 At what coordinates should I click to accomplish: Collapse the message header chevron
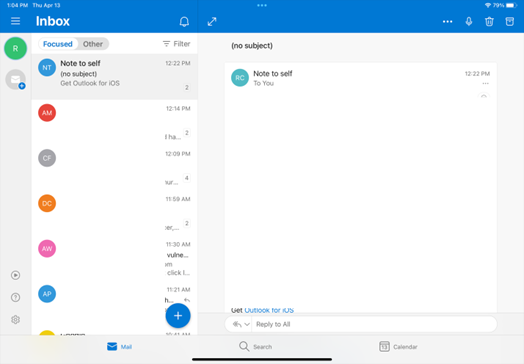pos(484,96)
